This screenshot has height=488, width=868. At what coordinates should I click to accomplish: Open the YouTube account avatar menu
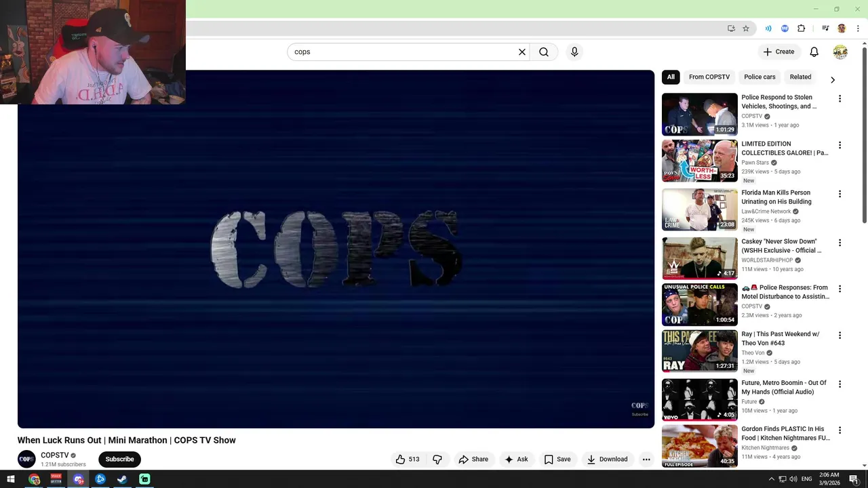pos(840,52)
